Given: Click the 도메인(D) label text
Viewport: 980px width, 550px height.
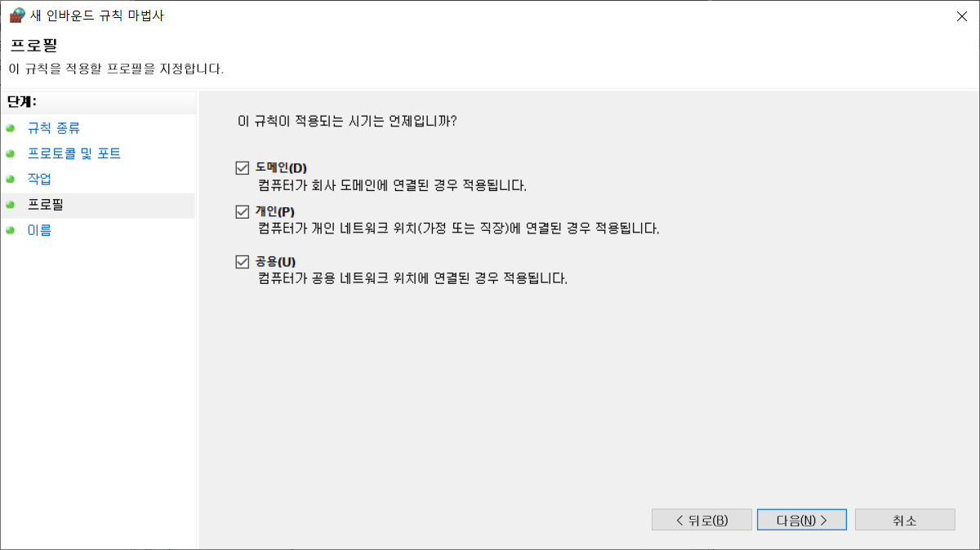Looking at the screenshot, I should tap(281, 168).
